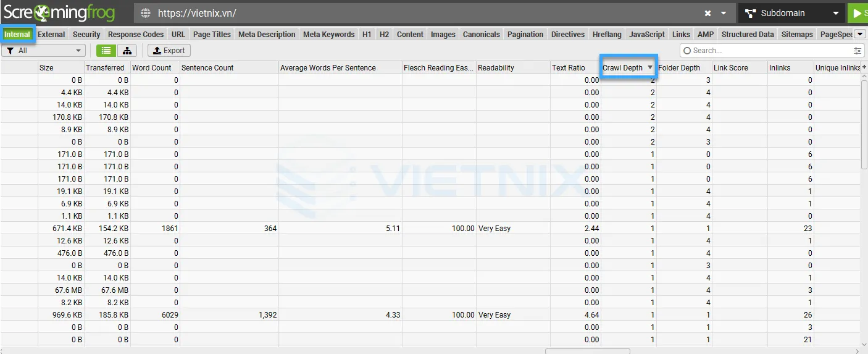Click the globe icon in URL bar
The image size is (868, 354).
pyautogui.click(x=146, y=13)
